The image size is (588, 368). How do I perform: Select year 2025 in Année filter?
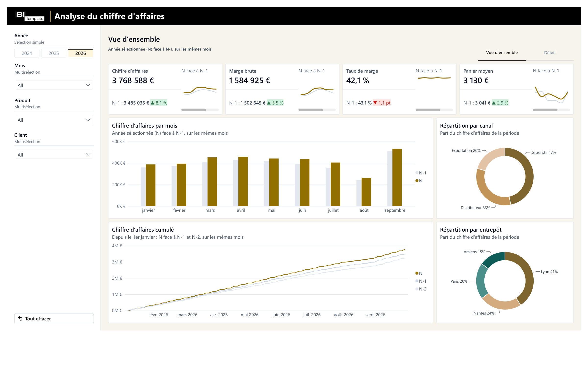(54, 53)
